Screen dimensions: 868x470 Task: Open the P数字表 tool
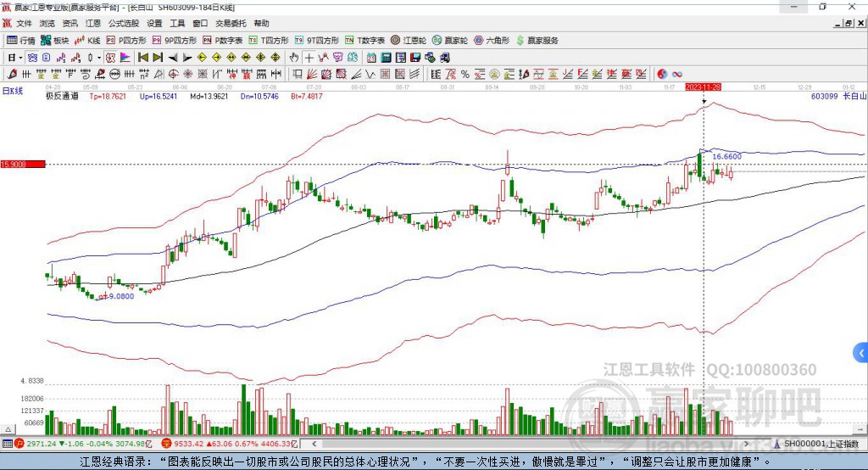223,41
